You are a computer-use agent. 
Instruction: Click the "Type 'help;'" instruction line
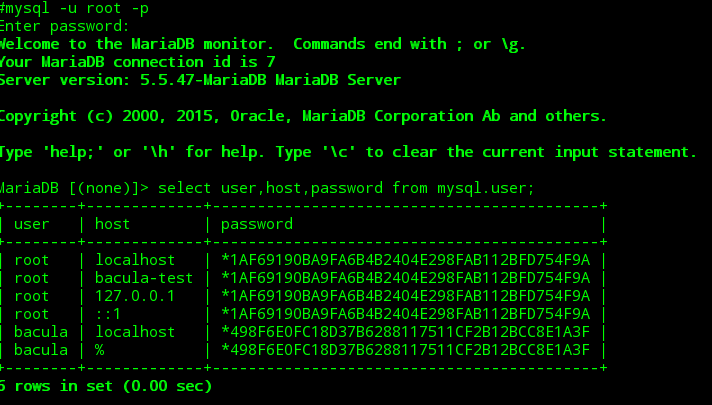tap(348, 152)
